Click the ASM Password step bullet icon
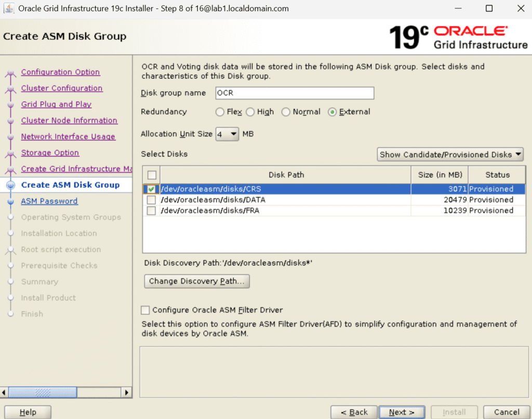This screenshot has height=419, width=532. pos(10,201)
